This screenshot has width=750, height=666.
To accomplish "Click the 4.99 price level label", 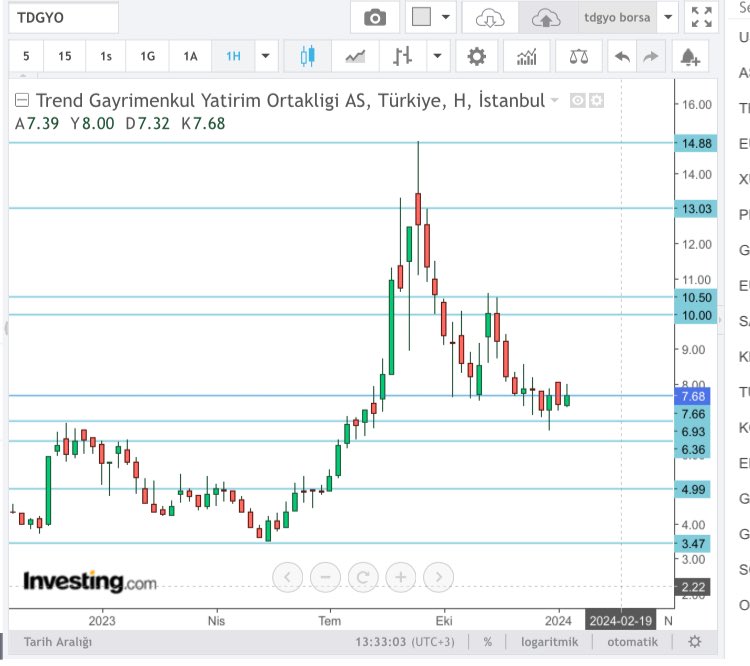I will [693, 489].
